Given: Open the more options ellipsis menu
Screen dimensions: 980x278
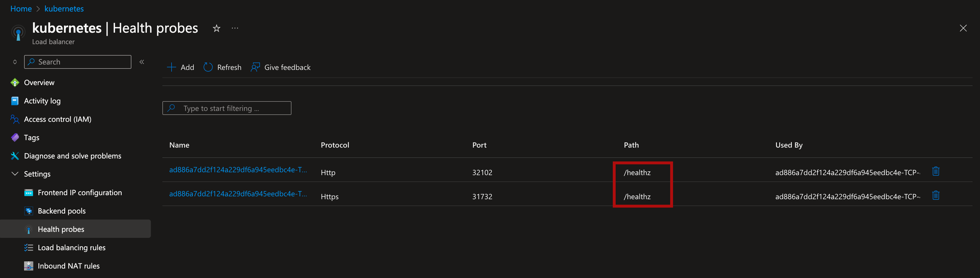Looking at the screenshot, I should tap(235, 28).
